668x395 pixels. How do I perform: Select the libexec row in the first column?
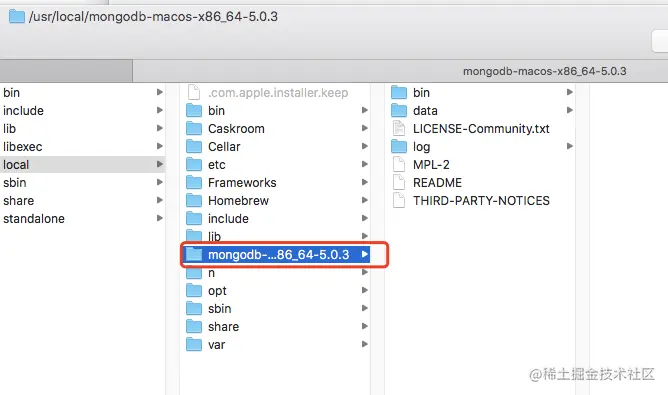pos(83,147)
